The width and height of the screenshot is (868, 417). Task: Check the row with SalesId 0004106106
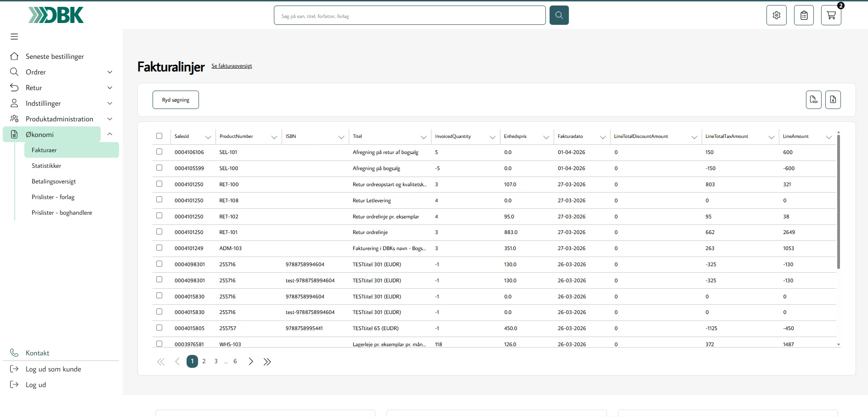(159, 152)
